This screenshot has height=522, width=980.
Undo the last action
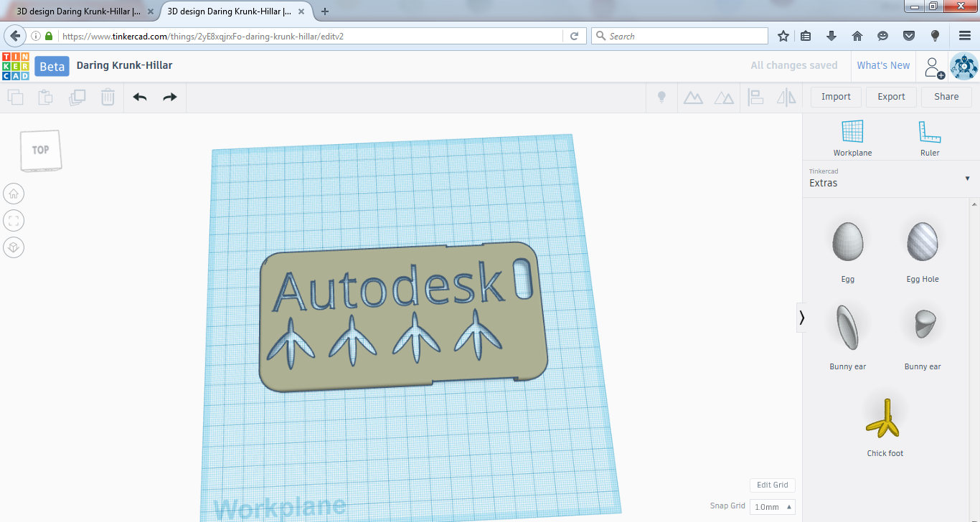click(x=140, y=97)
